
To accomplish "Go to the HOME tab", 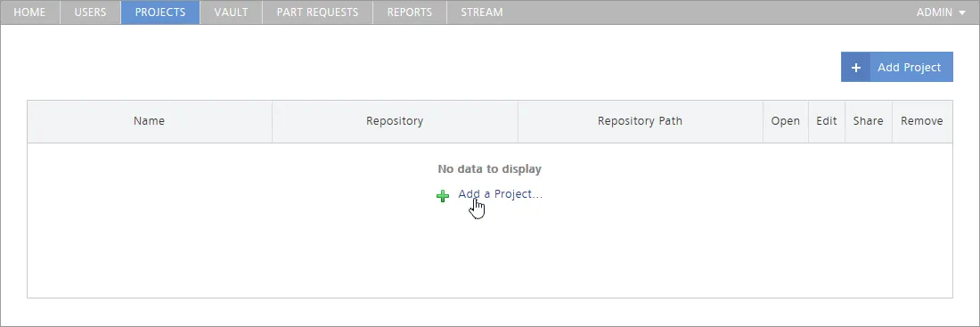I will [x=29, y=12].
